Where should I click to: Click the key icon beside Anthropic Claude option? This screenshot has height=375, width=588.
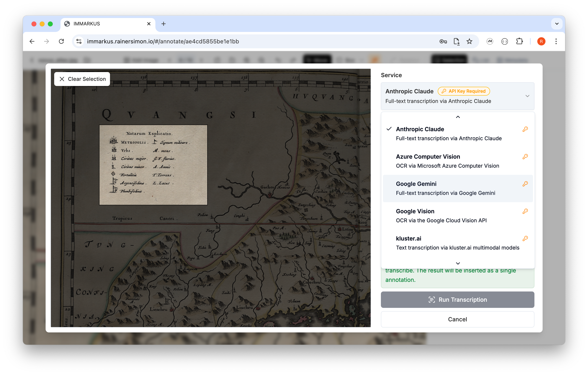(525, 129)
